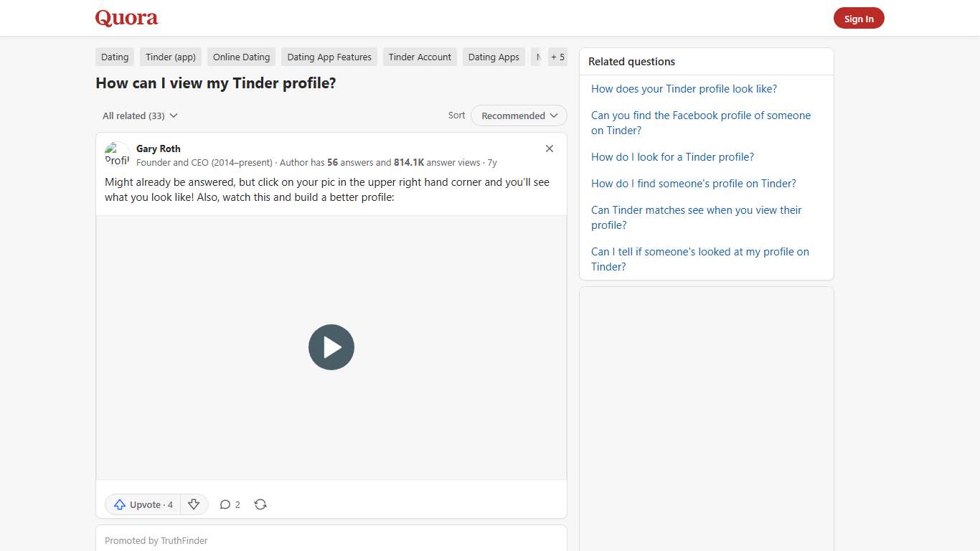Downvote the answer
980x551 pixels.
pos(194,504)
